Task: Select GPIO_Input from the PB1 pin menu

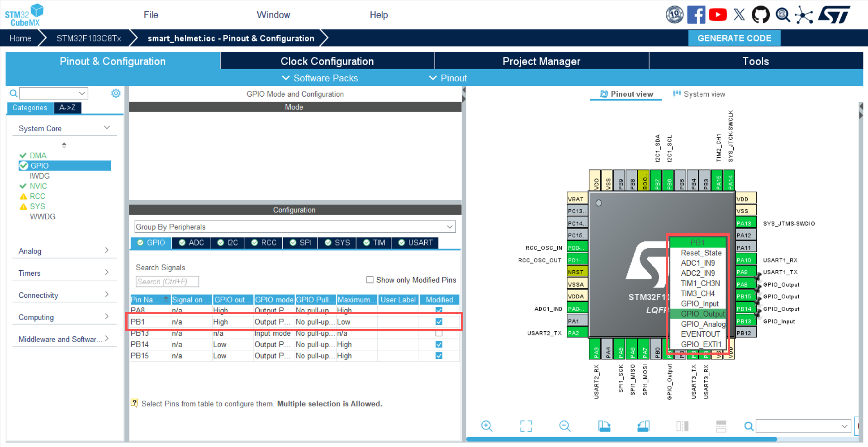Action: (699, 304)
